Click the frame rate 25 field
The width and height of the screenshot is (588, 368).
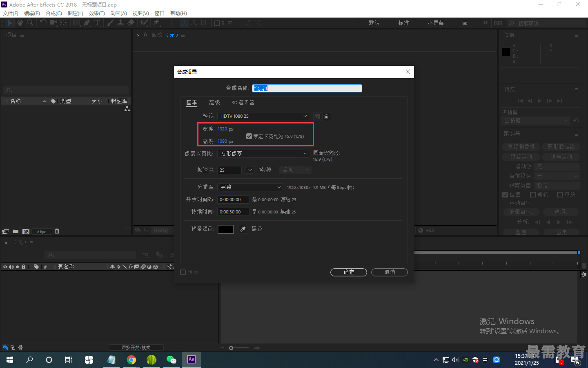(x=229, y=170)
